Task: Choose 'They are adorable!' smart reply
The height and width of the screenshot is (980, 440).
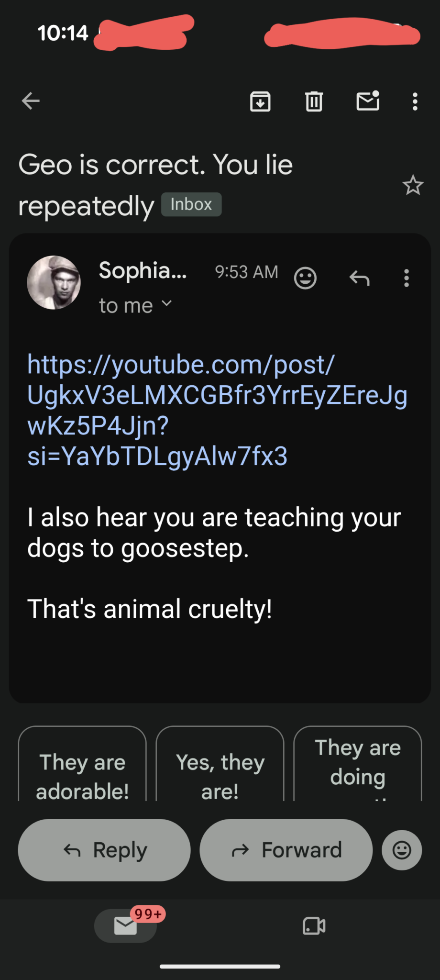Action: 82,764
